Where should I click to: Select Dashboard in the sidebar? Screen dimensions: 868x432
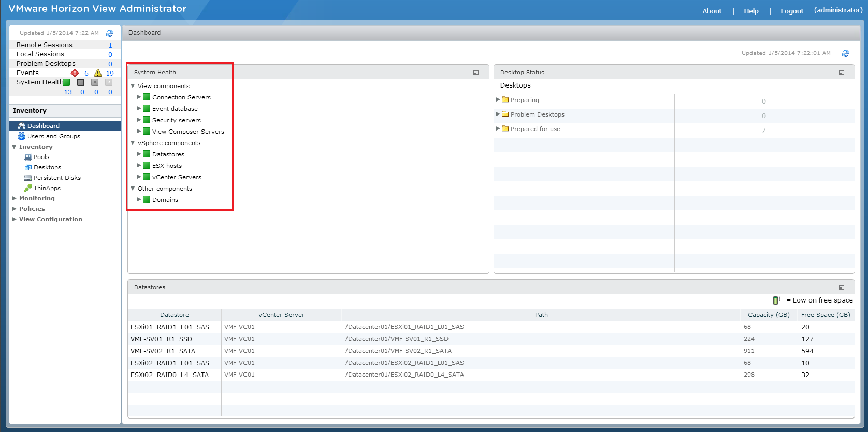pyautogui.click(x=44, y=126)
